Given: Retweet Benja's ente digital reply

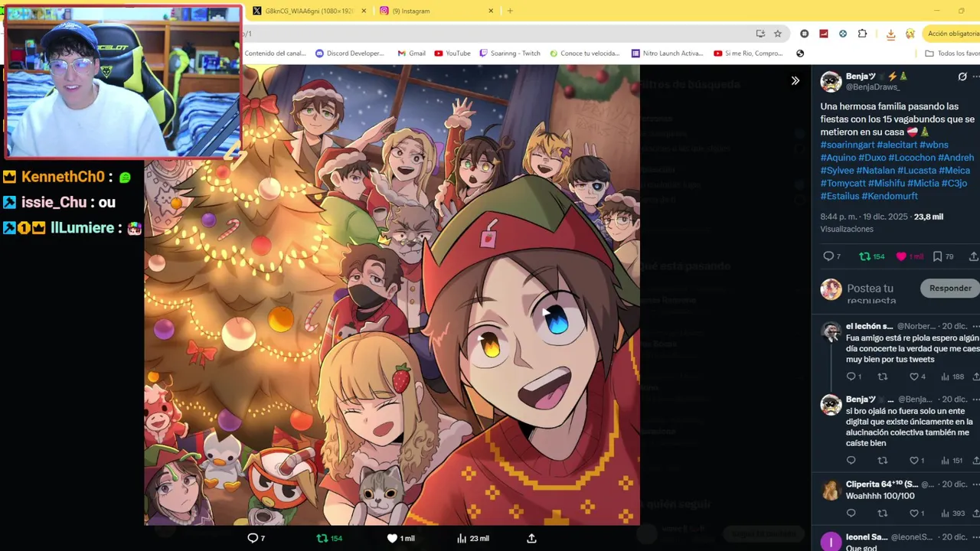Looking at the screenshot, I should 882,460.
